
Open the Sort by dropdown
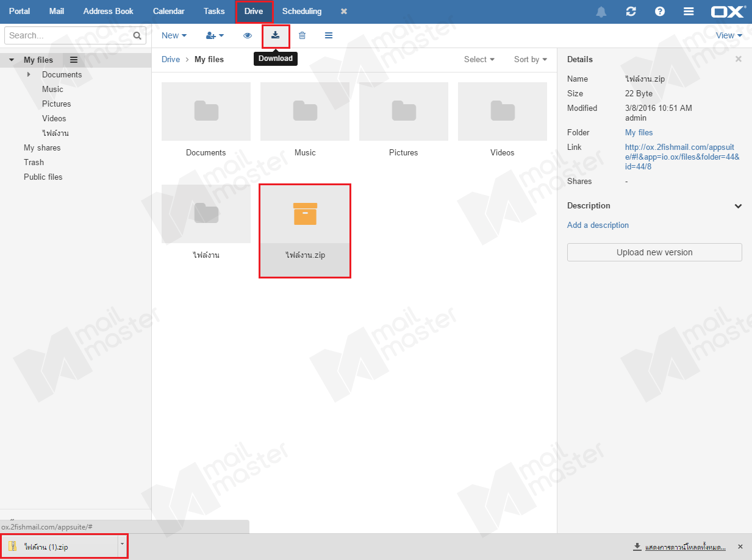[x=531, y=59]
